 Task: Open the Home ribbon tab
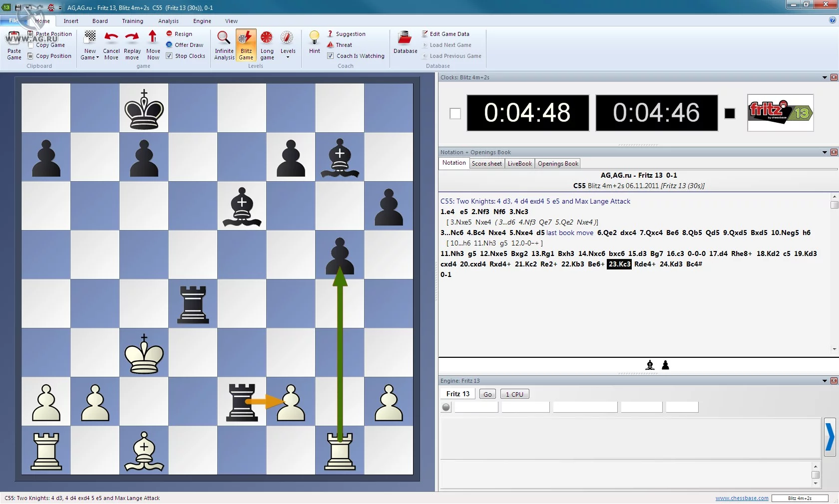coord(42,21)
